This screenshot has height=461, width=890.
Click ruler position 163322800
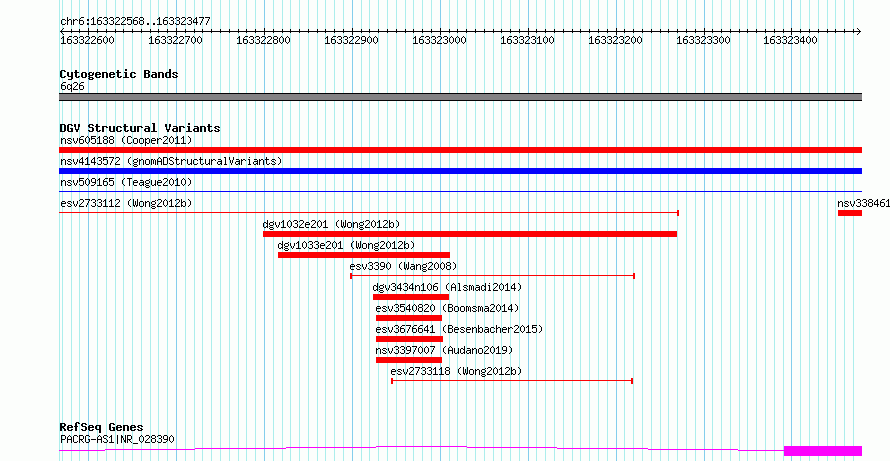[x=264, y=40]
